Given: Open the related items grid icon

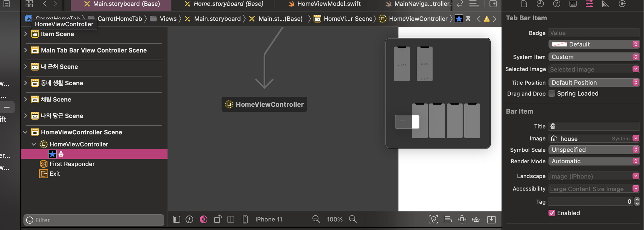Looking at the screenshot, I should point(29,4).
